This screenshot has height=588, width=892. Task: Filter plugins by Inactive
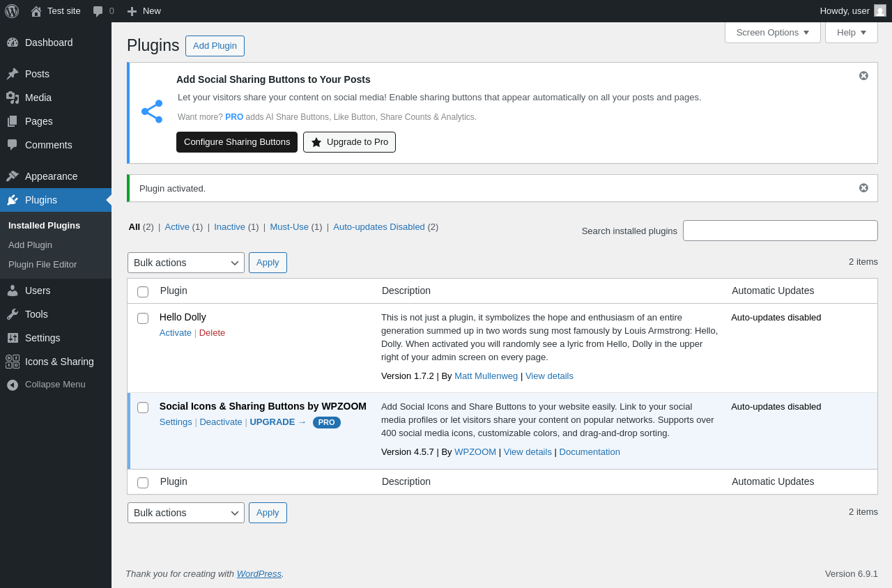tap(229, 227)
